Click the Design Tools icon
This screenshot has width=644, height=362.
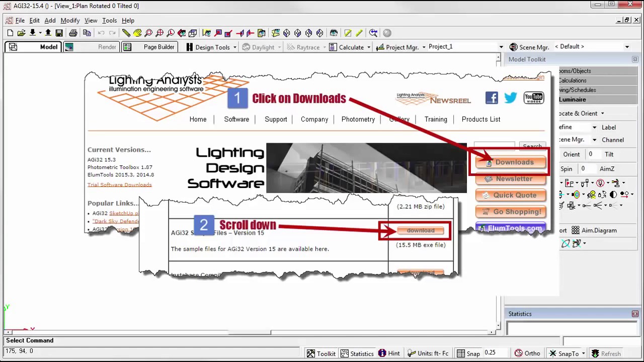[190, 47]
